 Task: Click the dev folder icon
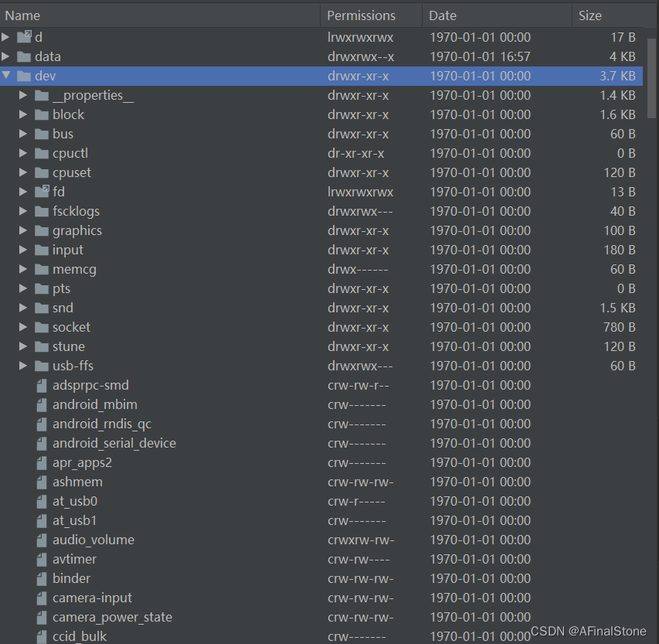24,76
